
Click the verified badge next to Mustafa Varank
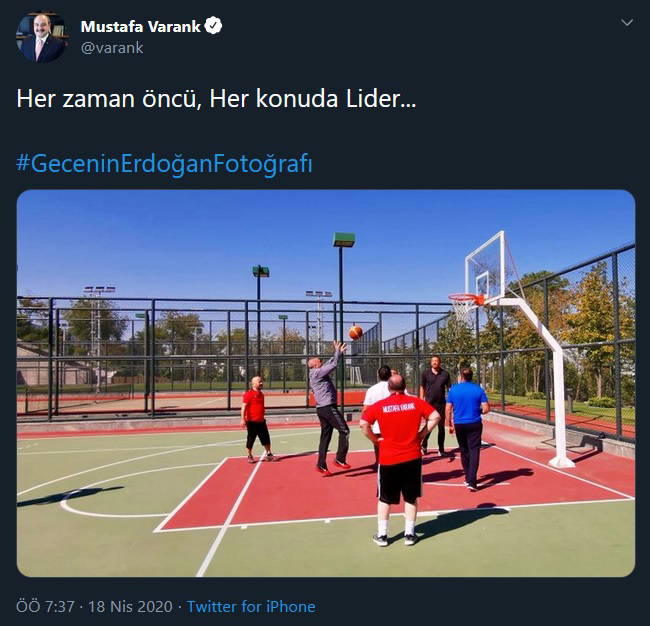(213, 26)
